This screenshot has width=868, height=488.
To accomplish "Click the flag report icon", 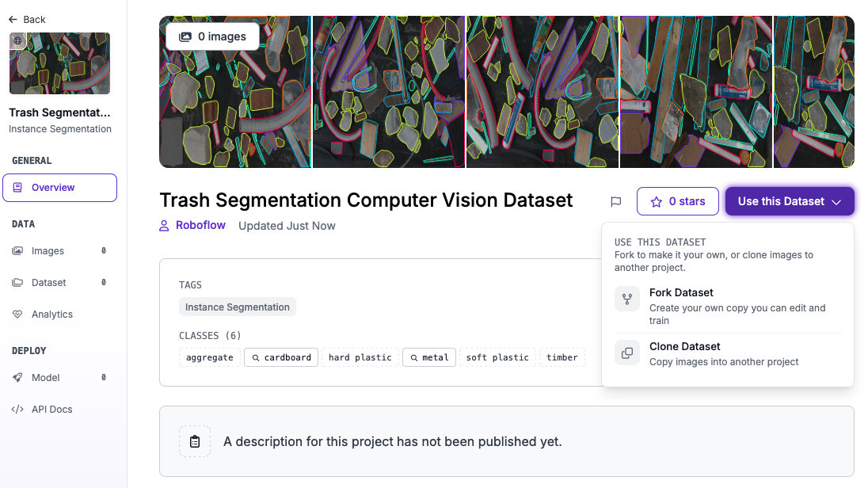I will click(615, 202).
